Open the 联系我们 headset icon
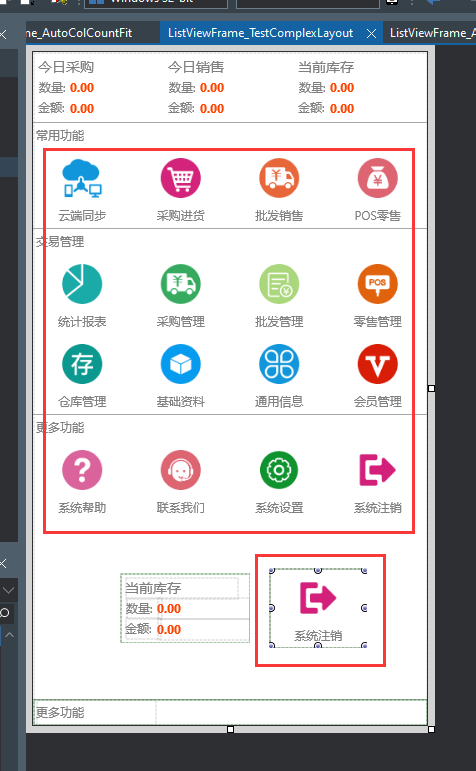This screenshot has height=771, width=476. tap(180, 470)
